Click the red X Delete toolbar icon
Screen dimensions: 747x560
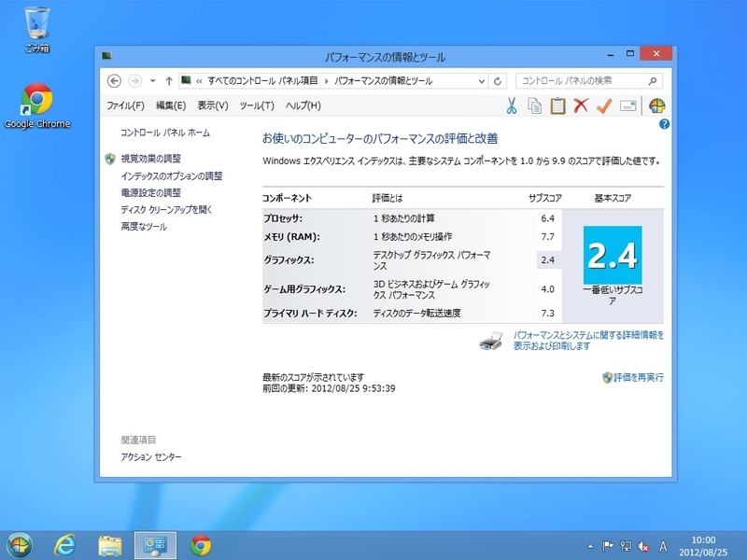pyautogui.click(x=581, y=105)
